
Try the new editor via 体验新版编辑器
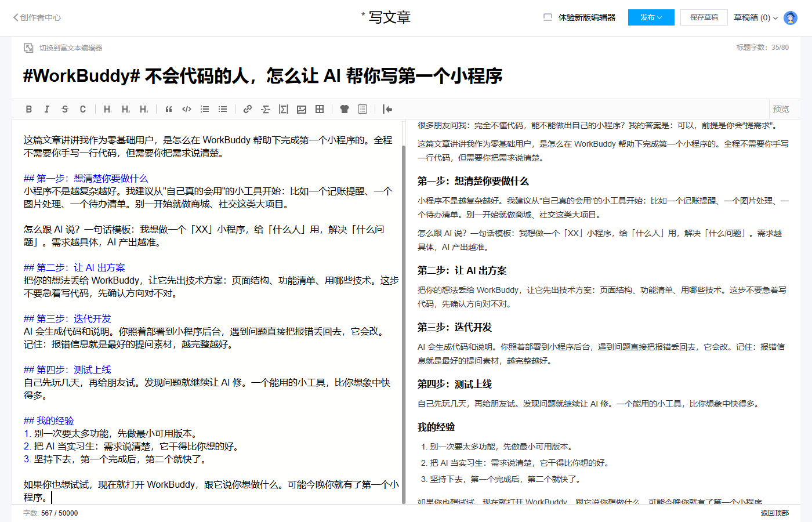click(587, 17)
